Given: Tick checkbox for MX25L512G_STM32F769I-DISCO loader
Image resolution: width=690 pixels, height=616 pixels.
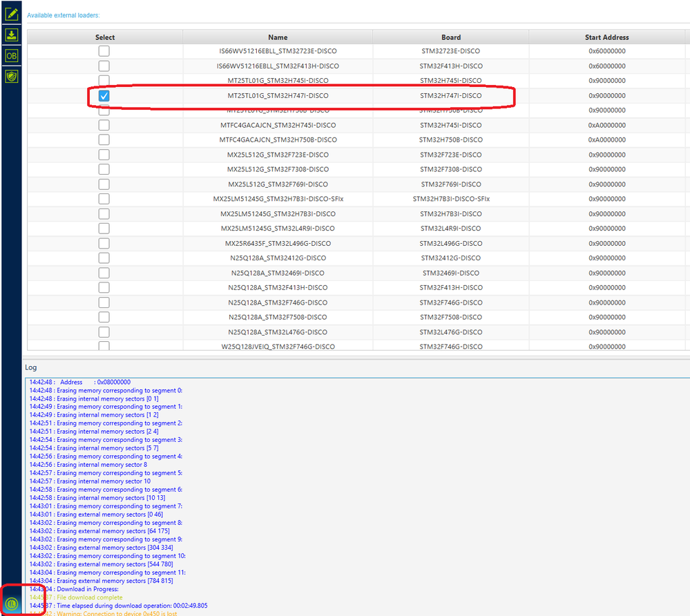Looking at the screenshot, I should 104,184.
